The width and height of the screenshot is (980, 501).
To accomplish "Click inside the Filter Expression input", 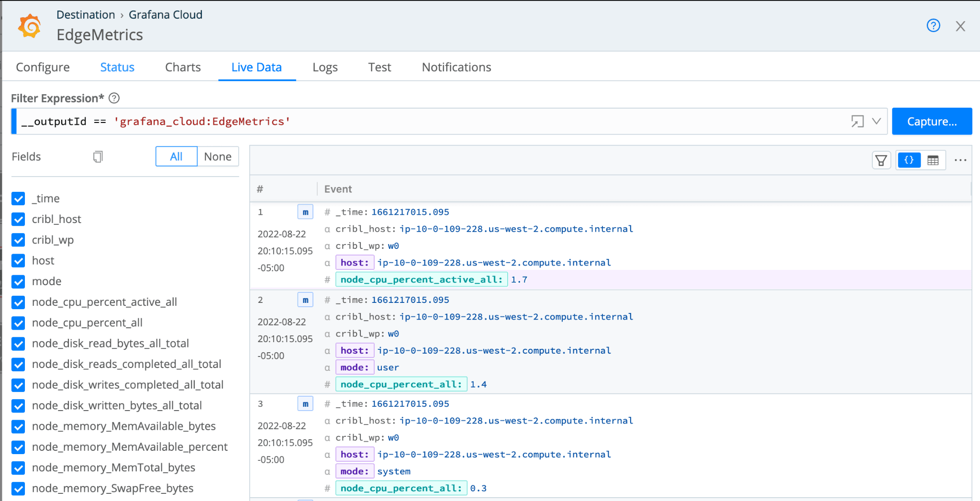I will click(431, 122).
